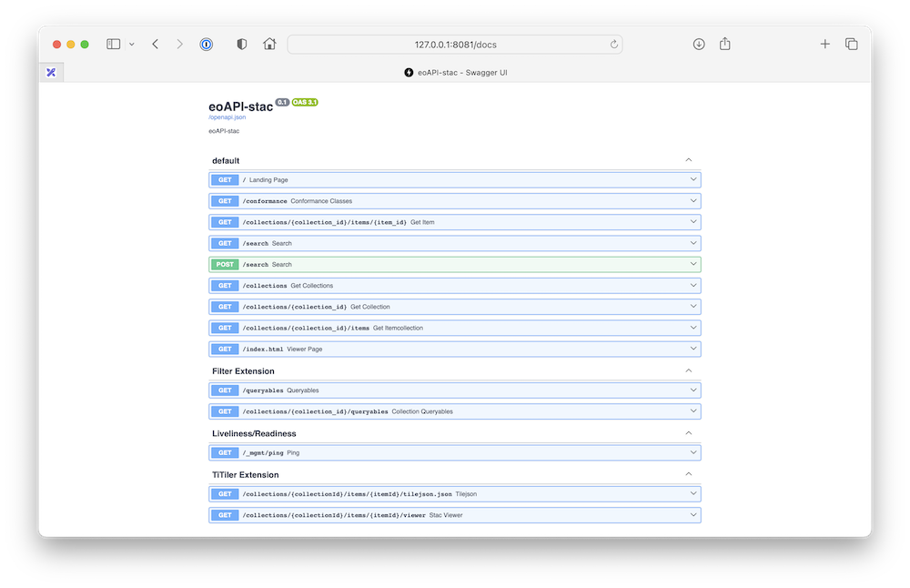Show the tab overview icon

click(851, 44)
